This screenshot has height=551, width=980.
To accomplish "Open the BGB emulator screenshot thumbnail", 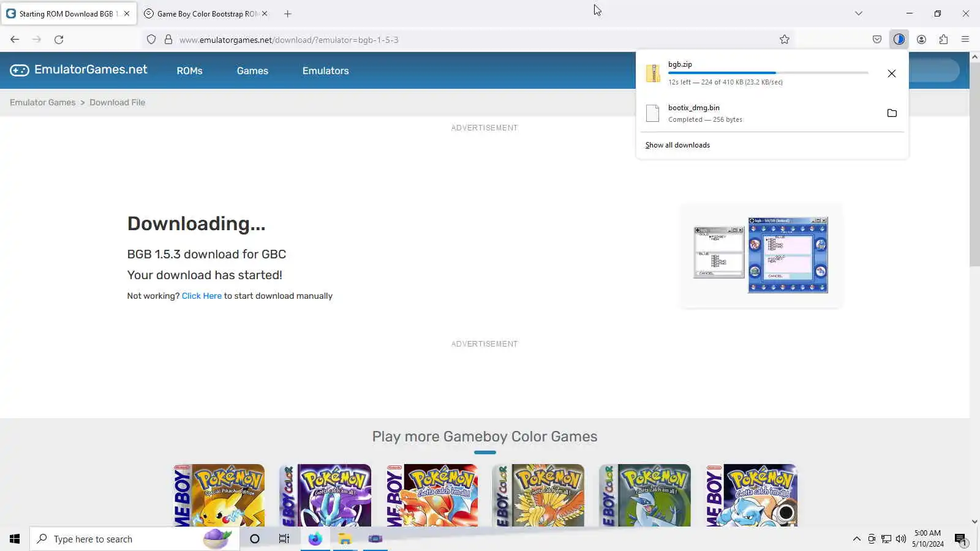I will [761, 255].
